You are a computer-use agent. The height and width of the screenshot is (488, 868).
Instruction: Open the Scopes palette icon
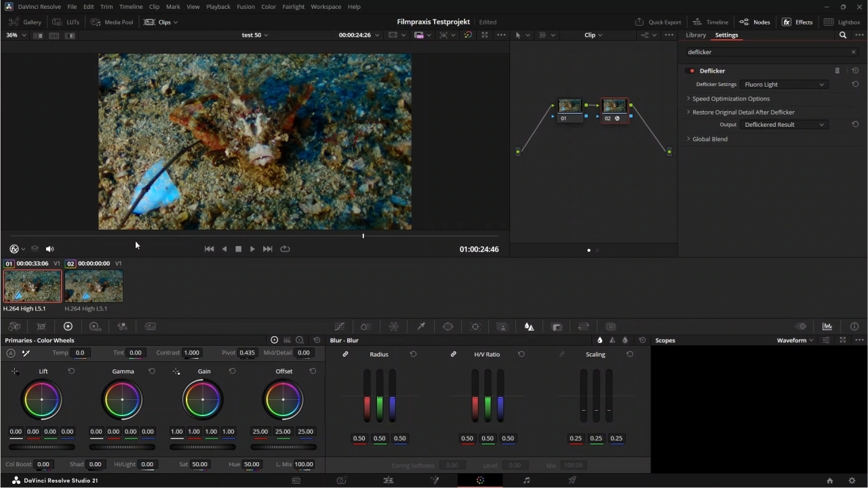pos(827,327)
